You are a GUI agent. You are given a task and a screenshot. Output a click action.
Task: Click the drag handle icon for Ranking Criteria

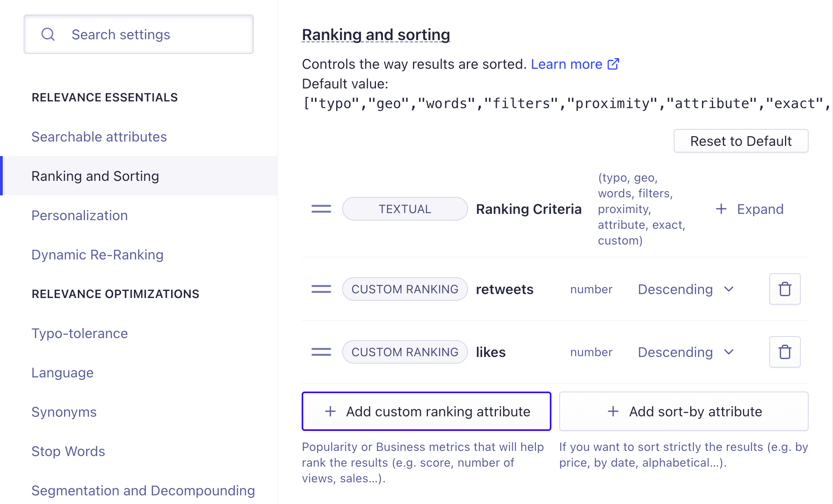tap(321, 208)
